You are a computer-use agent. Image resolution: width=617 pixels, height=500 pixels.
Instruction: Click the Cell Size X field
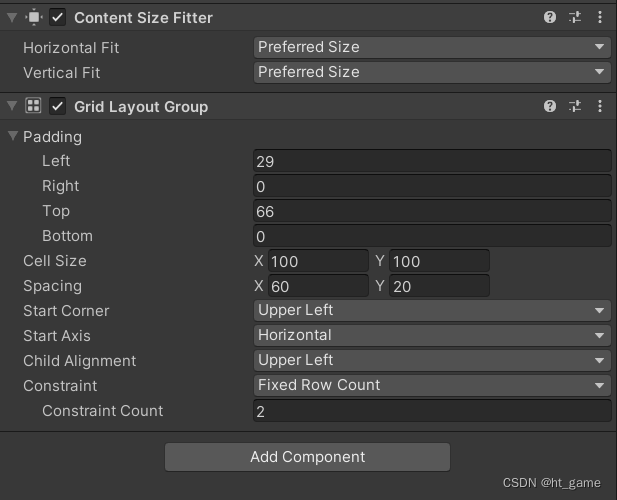point(318,261)
